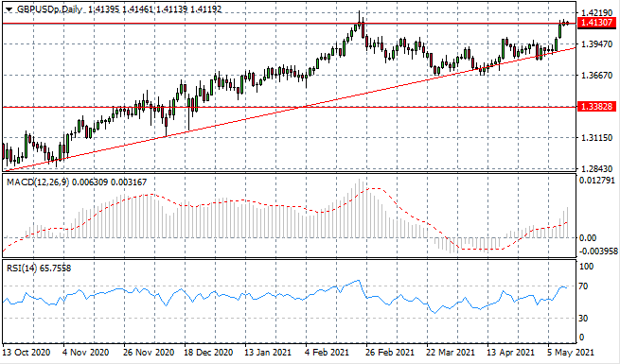The width and height of the screenshot is (620, 364).
Task: Click the lower horizontal support line at 1.33828
Action: (289, 107)
